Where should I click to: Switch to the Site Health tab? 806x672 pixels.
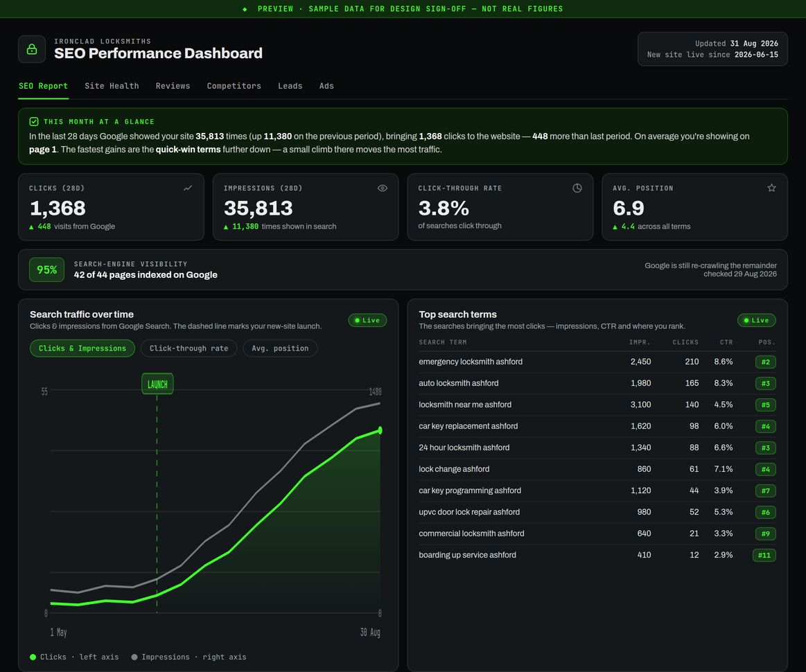[x=112, y=86]
